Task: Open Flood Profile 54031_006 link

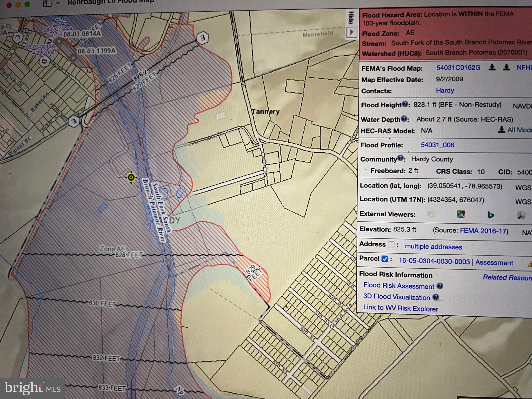Action: click(437, 145)
